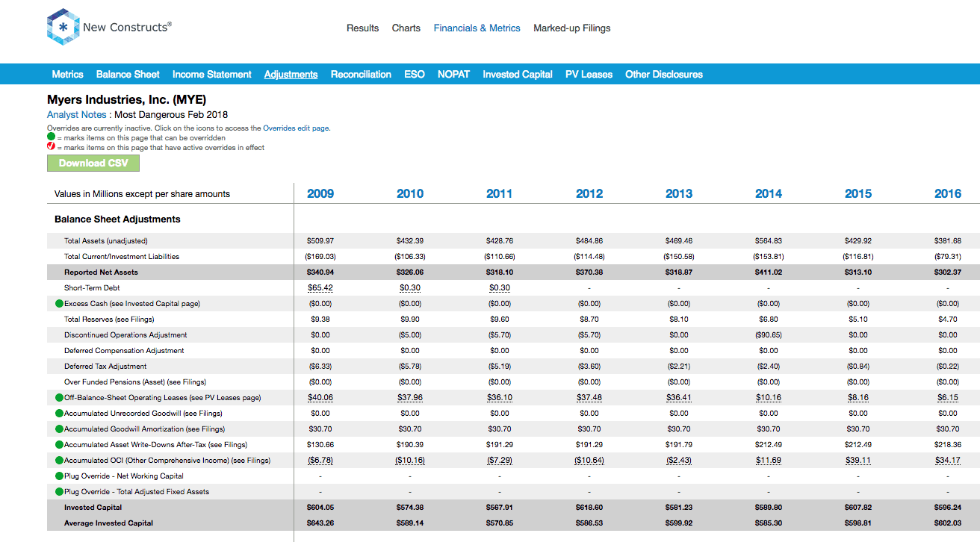Click green override dot beside Excess Cash

pos(59,304)
